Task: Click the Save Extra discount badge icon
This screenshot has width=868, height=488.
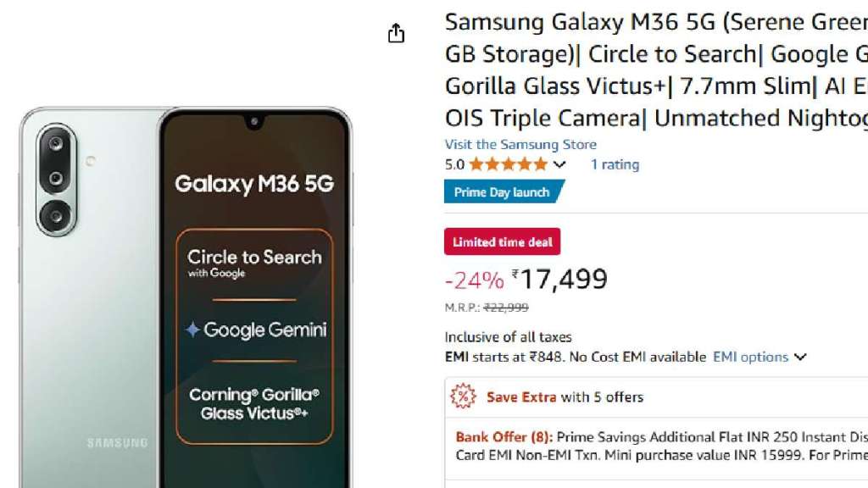Action: pyautogui.click(x=463, y=396)
